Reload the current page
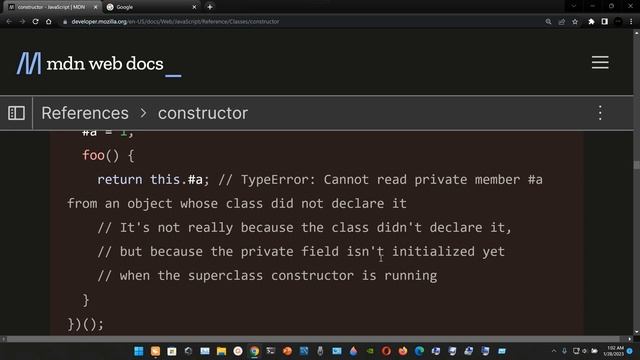The height and width of the screenshot is (360, 640). pyautogui.click(x=36, y=22)
